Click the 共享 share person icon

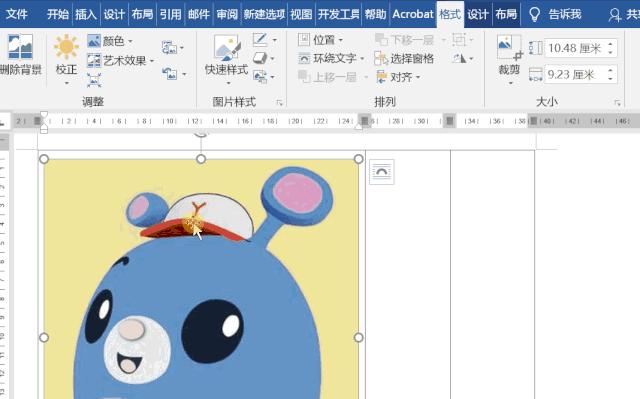point(614,15)
